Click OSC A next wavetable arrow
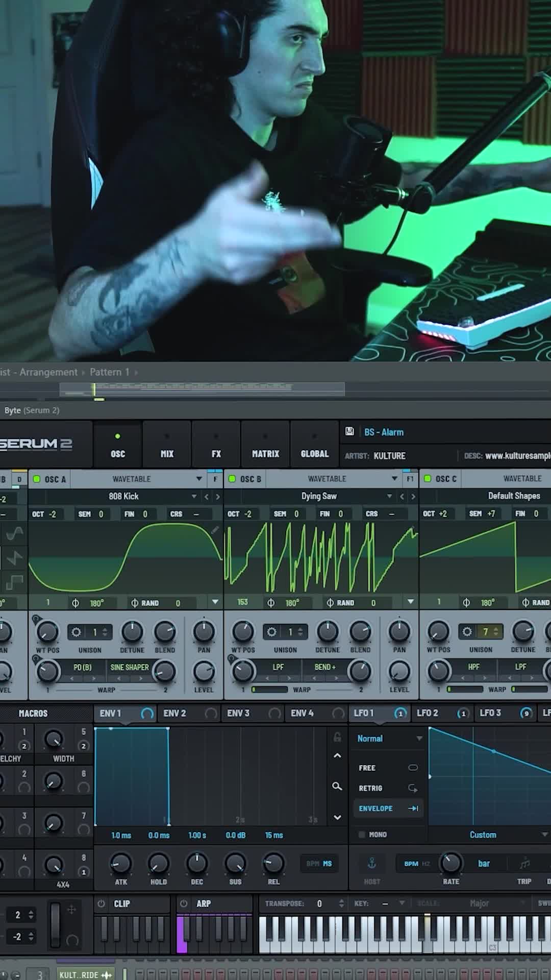Screen dimensions: 551x980 click(218, 496)
